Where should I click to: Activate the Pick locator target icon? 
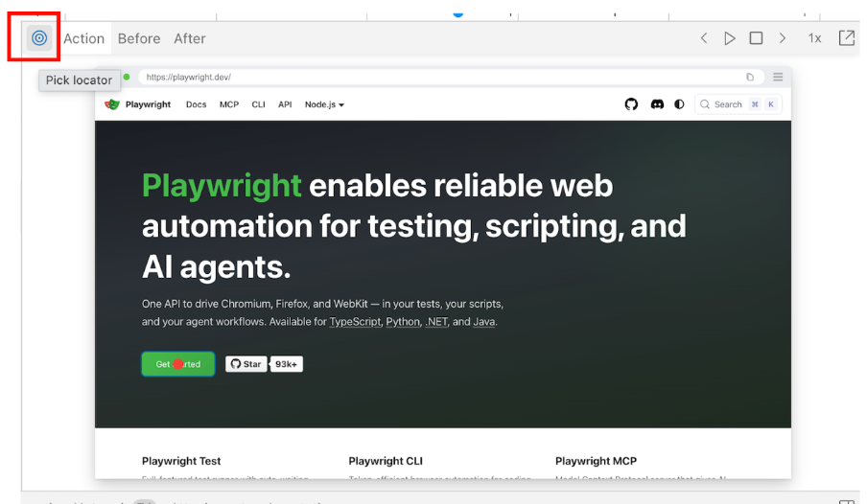(x=39, y=38)
